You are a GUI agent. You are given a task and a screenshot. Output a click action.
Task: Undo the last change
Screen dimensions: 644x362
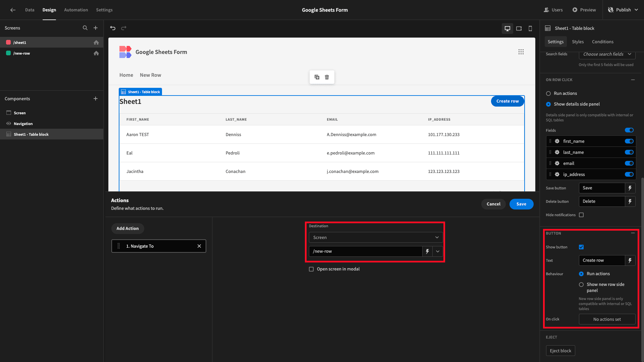tap(113, 28)
